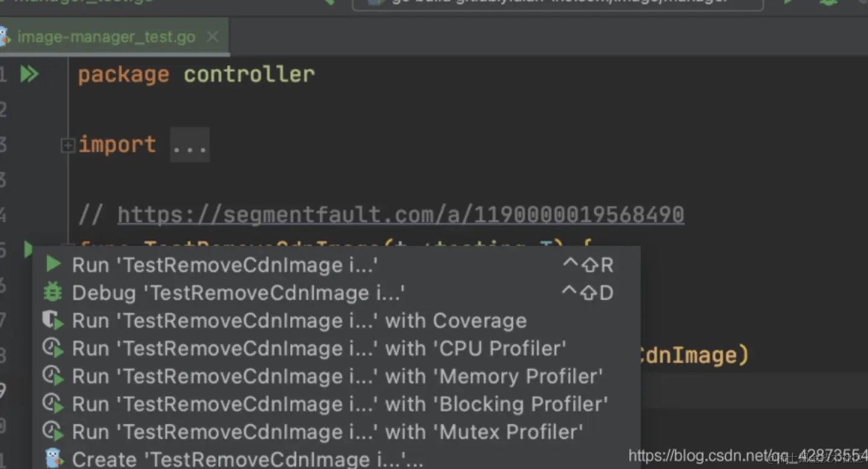Screen dimensions: 868x469
Task: Click the gutter run arrow beside TestRemoveCdnImage function
Action: coord(27,249)
